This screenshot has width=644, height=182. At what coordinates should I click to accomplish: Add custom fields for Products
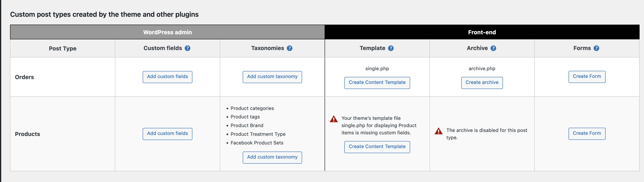[x=167, y=134]
